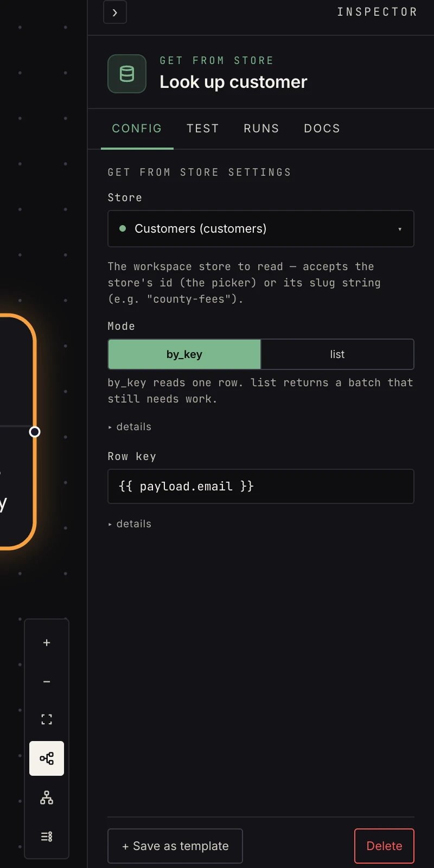Open the RUNS tab
Viewport: 434px width, 868px height.
pyautogui.click(x=261, y=129)
